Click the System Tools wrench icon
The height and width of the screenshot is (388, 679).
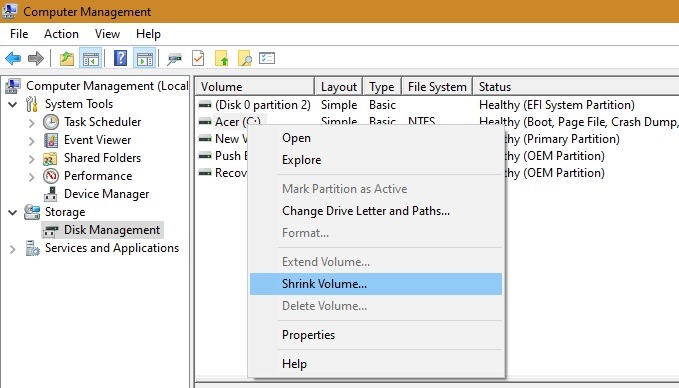(32, 104)
